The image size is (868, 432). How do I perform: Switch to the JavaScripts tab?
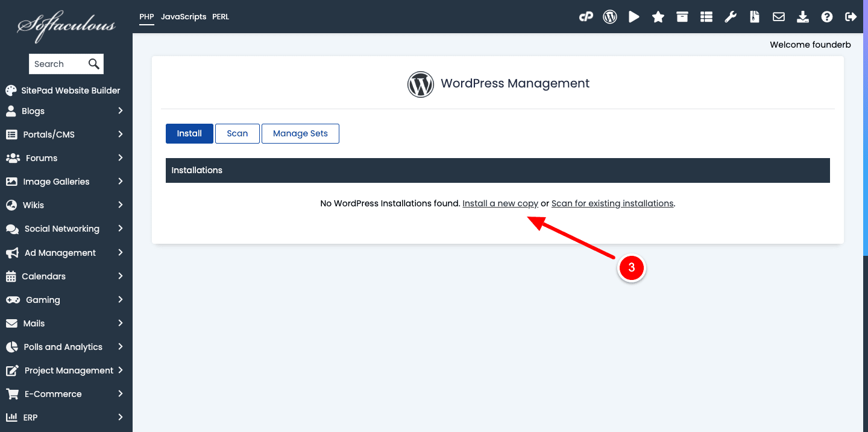[x=184, y=17]
